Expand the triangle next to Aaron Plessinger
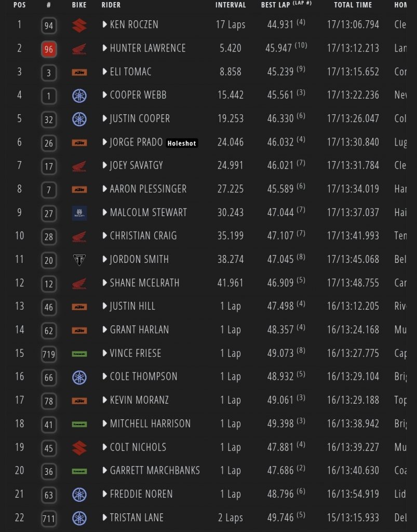Viewport: 417px width, 532px height. coord(105,189)
